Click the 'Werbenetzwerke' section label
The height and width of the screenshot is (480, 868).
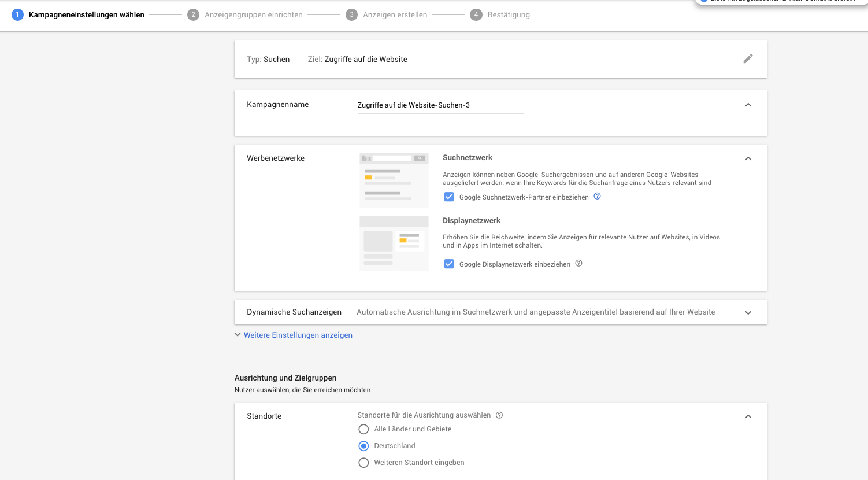click(276, 158)
